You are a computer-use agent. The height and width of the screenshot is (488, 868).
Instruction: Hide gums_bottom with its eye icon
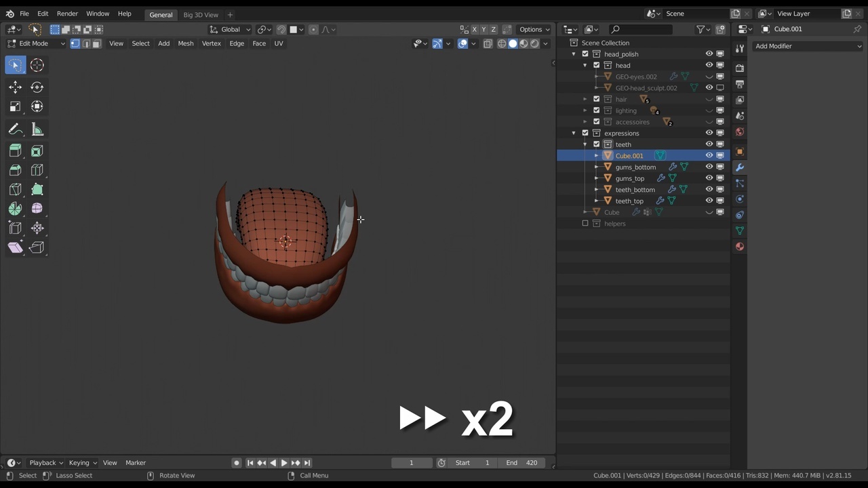(709, 167)
